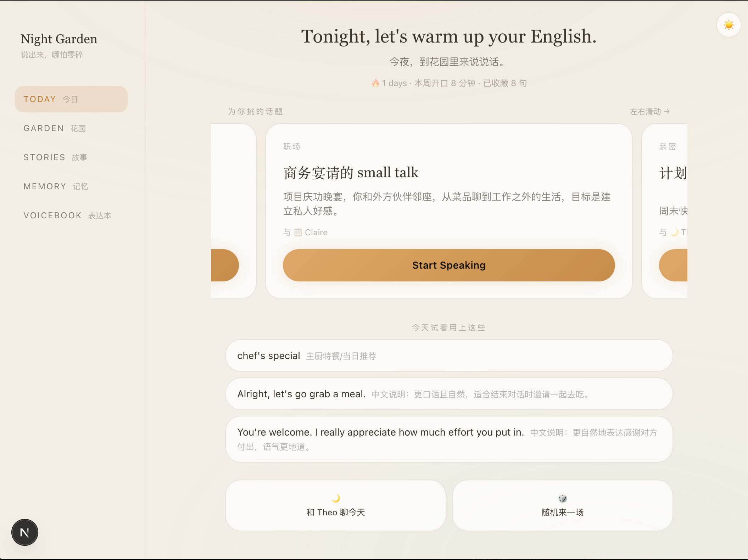The height and width of the screenshot is (560, 748).
Task: Click the 为你挑的话题 section heading
Action: [255, 111]
